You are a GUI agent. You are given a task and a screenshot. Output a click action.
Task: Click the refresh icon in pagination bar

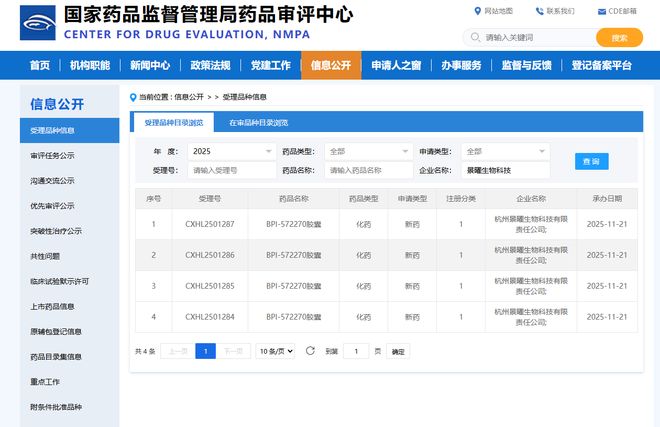[310, 351]
